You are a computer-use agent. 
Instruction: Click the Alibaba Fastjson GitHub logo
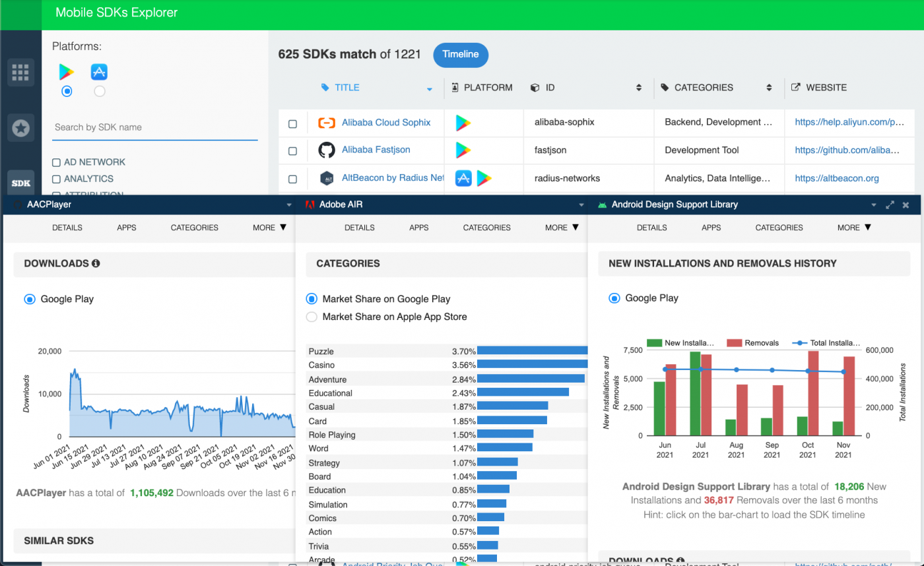point(326,150)
